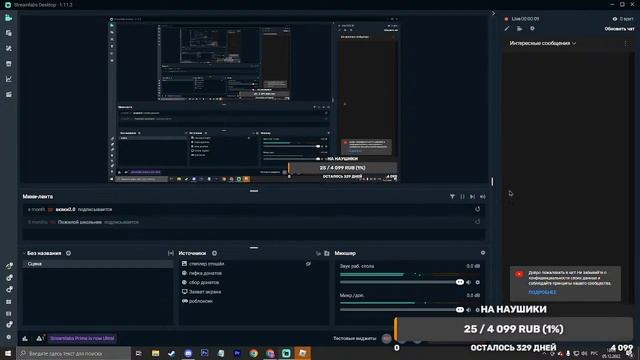Click Streamlabs Prime is now Ultra banner

pyautogui.click(x=82, y=338)
